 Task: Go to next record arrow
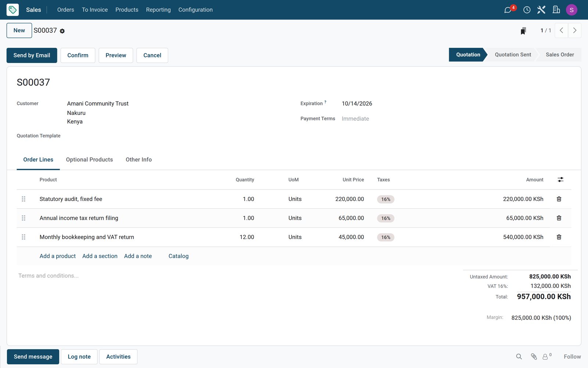(x=575, y=31)
